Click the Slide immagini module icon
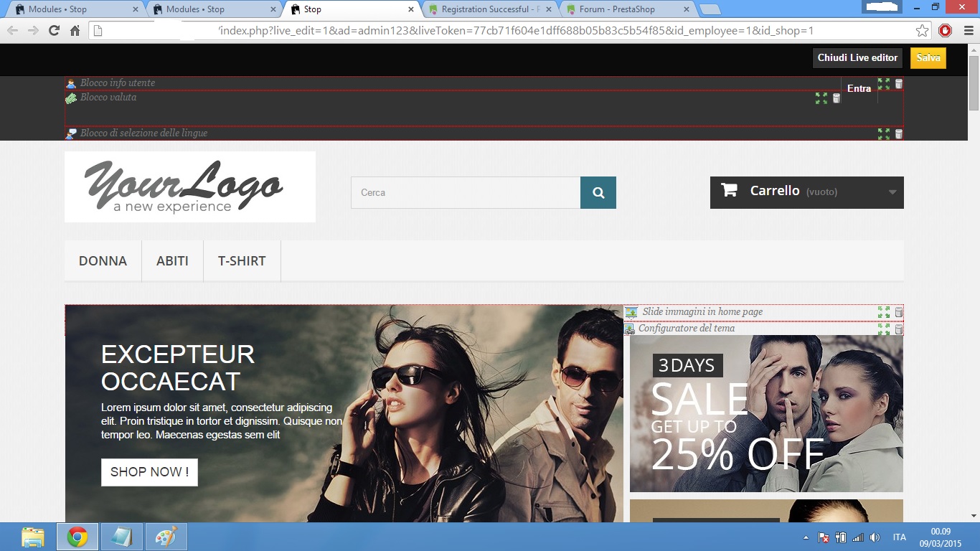The height and width of the screenshot is (551, 980). click(x=631, y=312)
